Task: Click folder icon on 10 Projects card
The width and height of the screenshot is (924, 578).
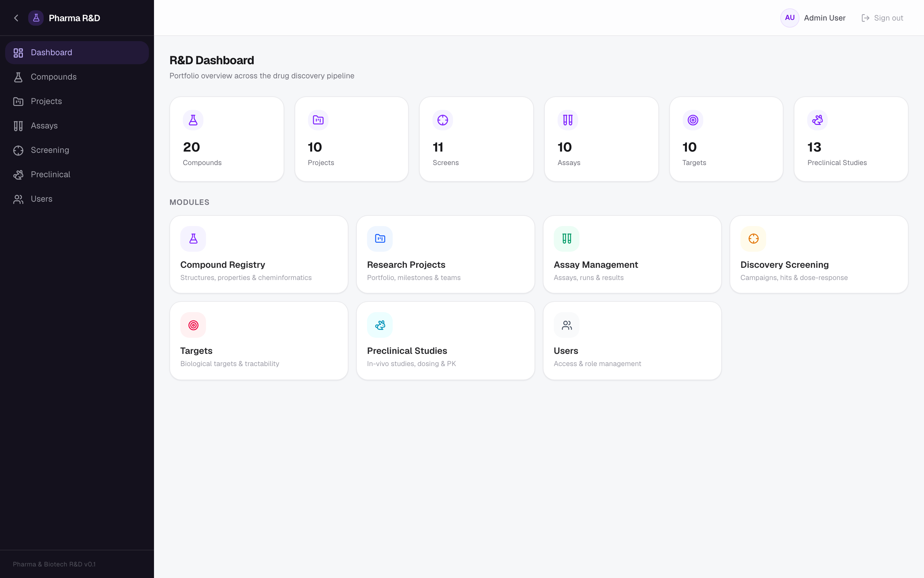Action: point(318,120)
